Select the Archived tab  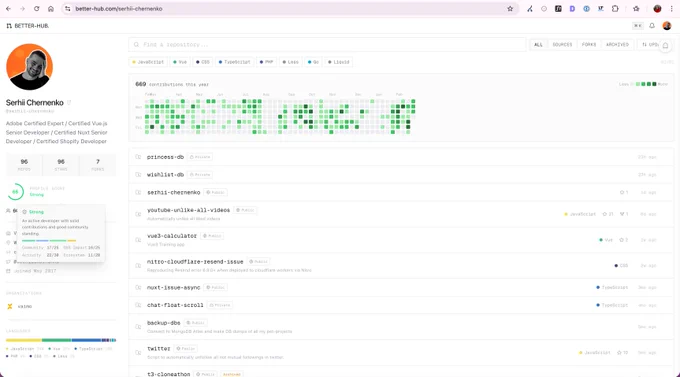pos(617,45)
